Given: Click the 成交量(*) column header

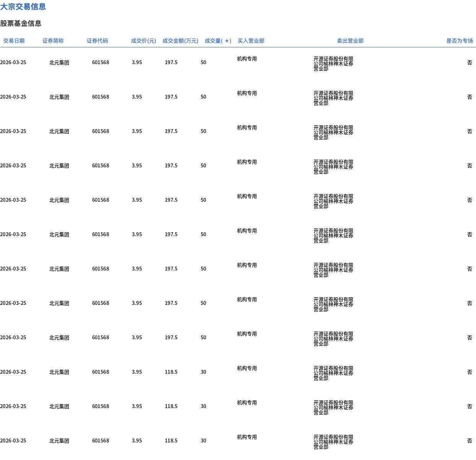Looking at the screenshot, I should coord(218,41).
